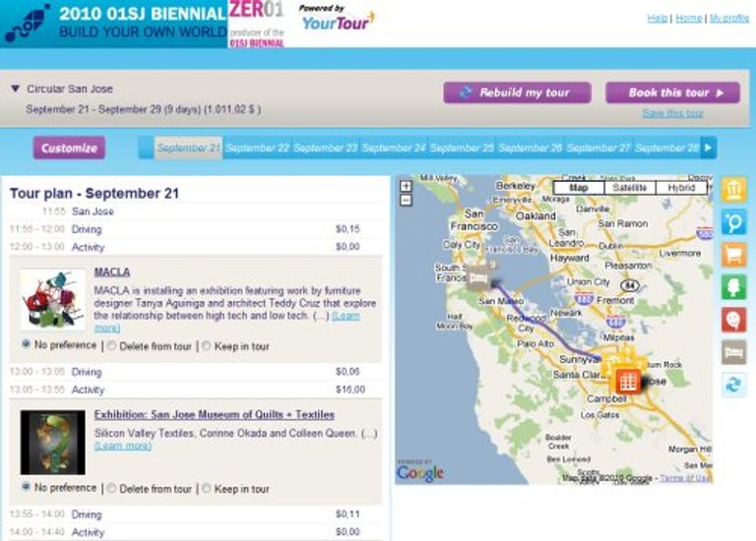Switch the map to Satellite view
Screen dimensions: 756x541
click(x=630, y=188)
